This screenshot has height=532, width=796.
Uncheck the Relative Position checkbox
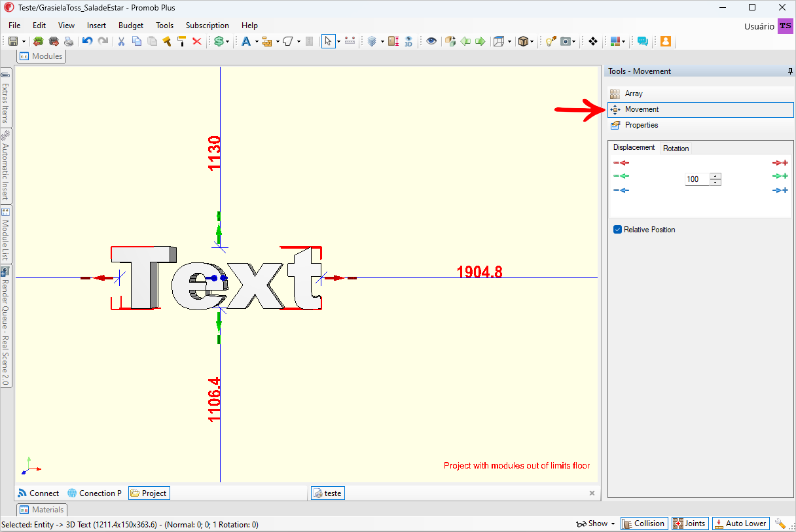(x=617, y=230)
